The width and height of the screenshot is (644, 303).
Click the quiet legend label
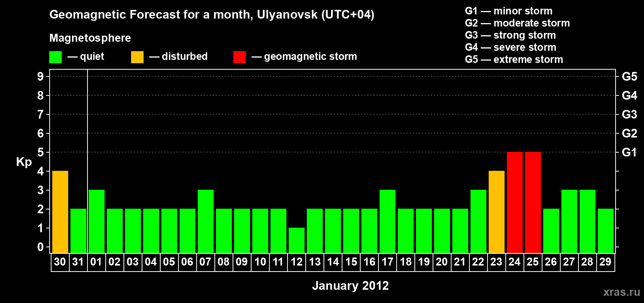92,56
